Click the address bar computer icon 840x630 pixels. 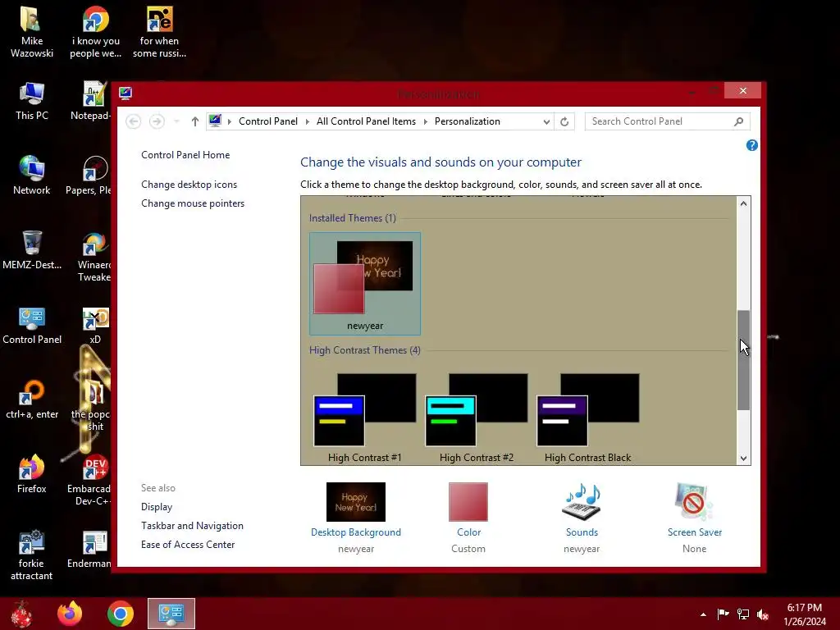(215, 121)
